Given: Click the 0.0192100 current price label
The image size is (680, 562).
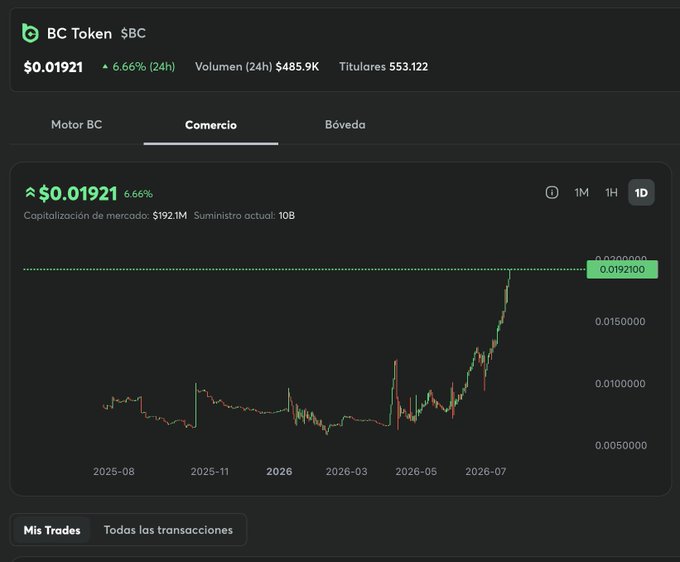Looking at the screenshot, I should [622, 269].
